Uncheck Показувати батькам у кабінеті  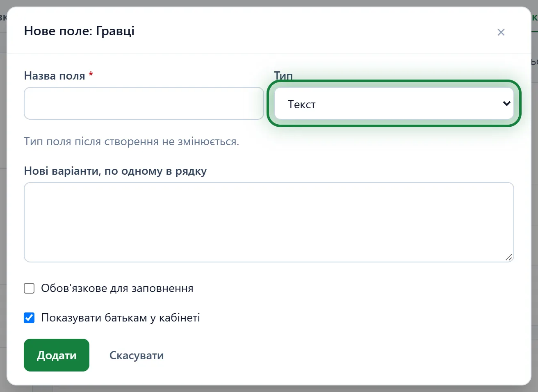pyautogui.click(x=29, y=318)
